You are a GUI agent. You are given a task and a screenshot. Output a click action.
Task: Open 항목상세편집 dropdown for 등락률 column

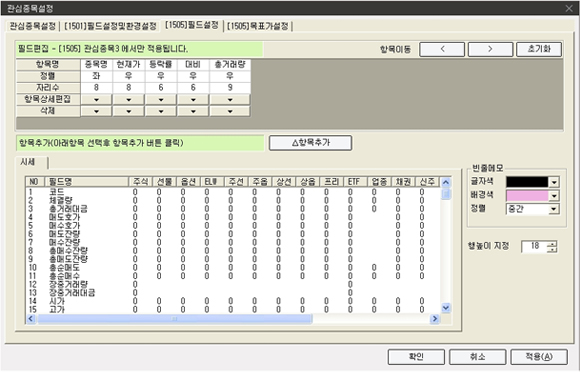(x=161, y=99)
